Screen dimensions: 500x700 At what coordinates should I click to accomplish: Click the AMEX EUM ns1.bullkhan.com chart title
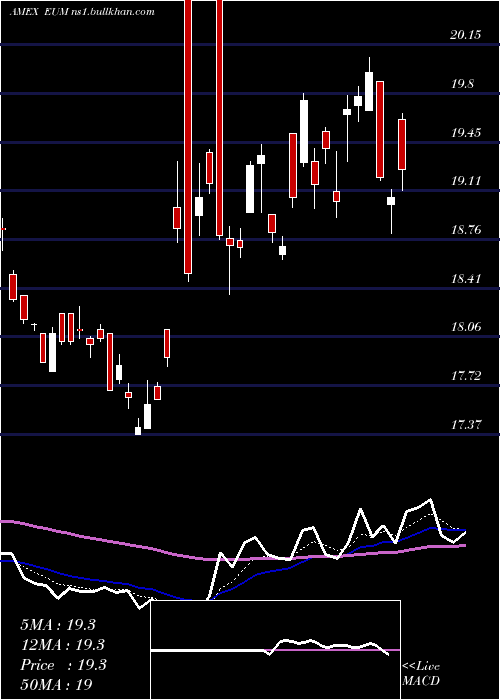pyautogui.click(x=82, y=12)
